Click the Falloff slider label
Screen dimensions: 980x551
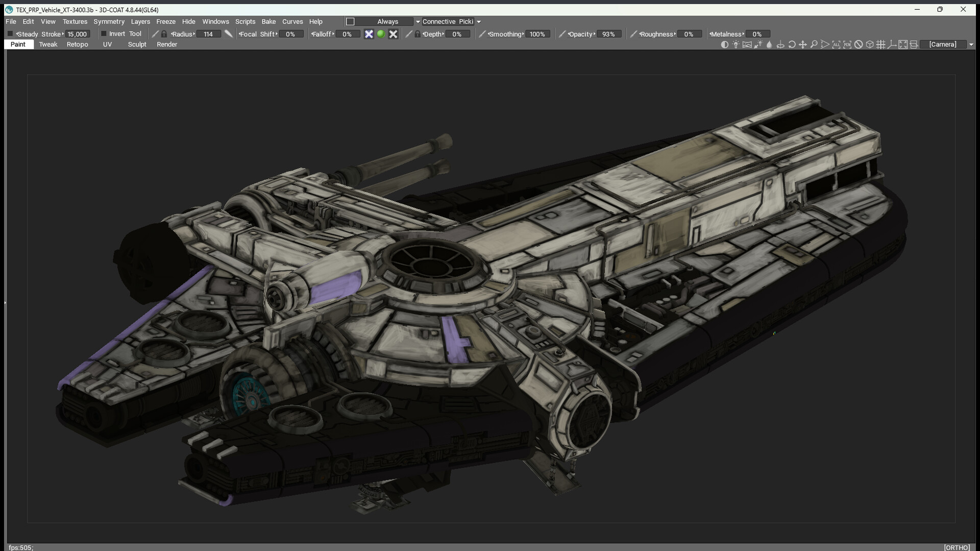pyautogui.click(x=322, y=34)
